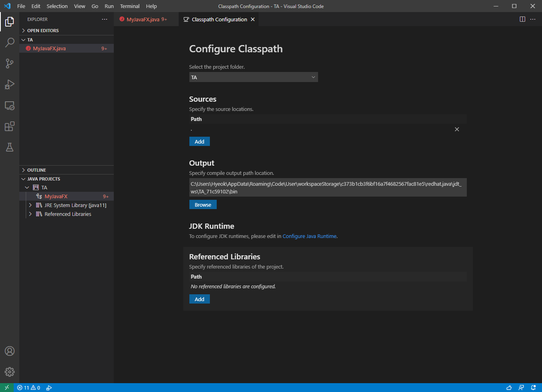Open the Accounts menu
Viewport: 542px width, 392px height.
[10, 351]
